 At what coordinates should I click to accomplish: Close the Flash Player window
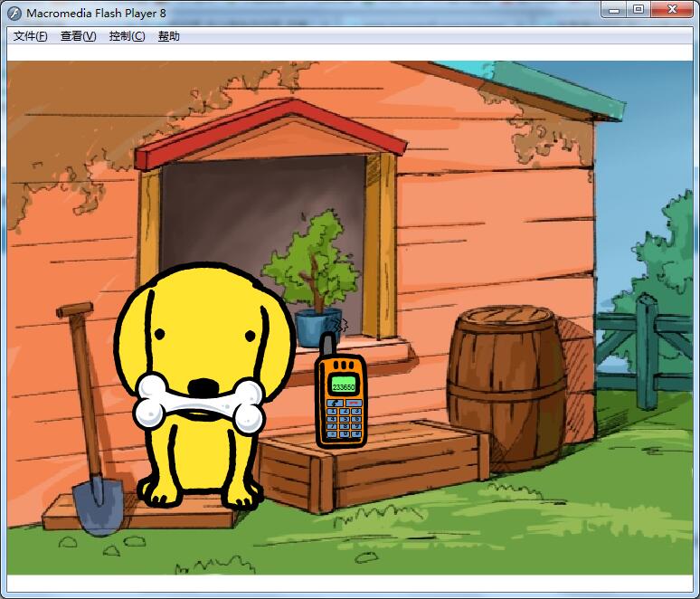672,9
